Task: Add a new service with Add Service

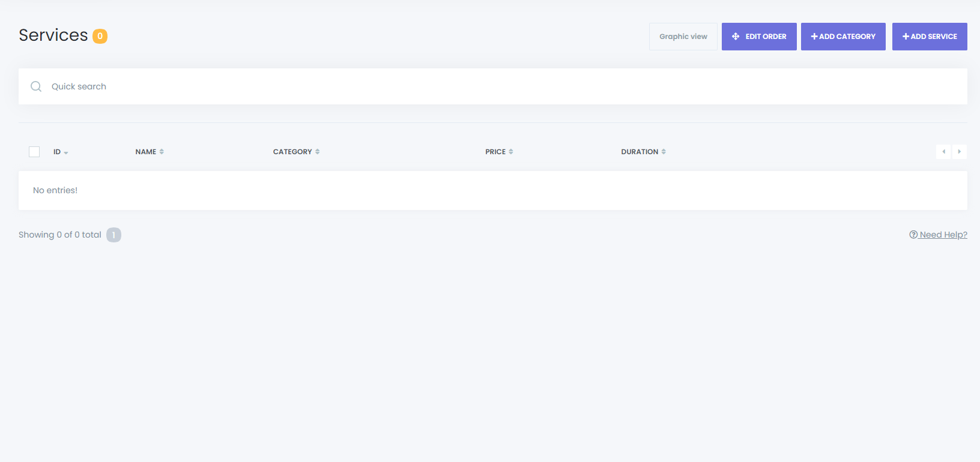Action: [x=929, y=37]
